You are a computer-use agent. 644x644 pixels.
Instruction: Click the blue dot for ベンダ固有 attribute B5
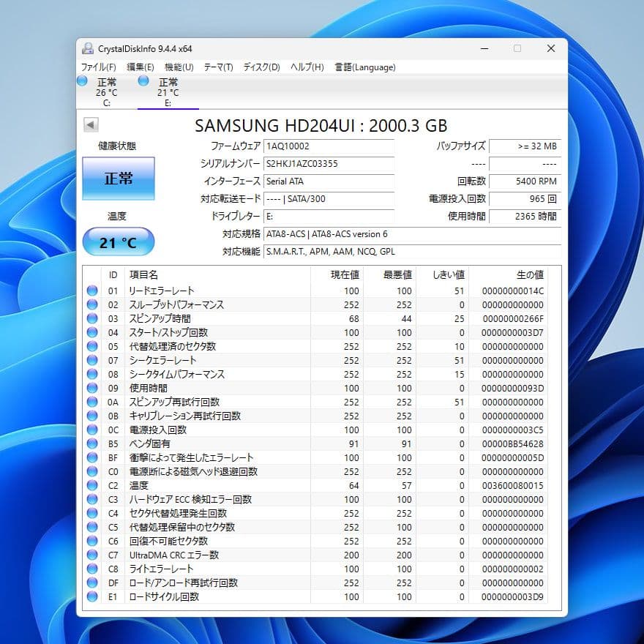click(92, 443)
